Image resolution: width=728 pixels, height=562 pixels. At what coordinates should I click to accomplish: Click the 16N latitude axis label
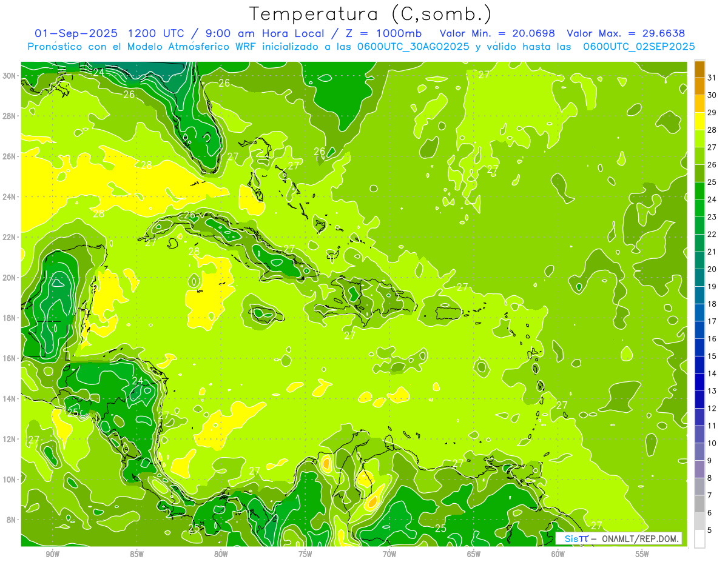pyautogui.click(x=10, y=358)
